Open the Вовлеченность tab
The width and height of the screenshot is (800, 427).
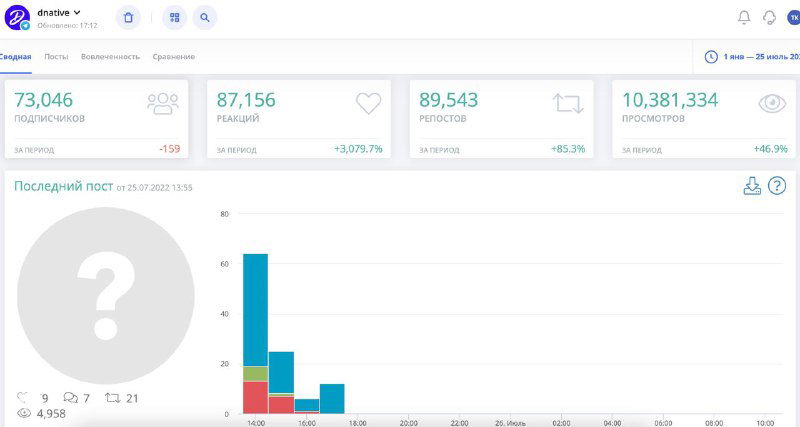tap(110, 57)
